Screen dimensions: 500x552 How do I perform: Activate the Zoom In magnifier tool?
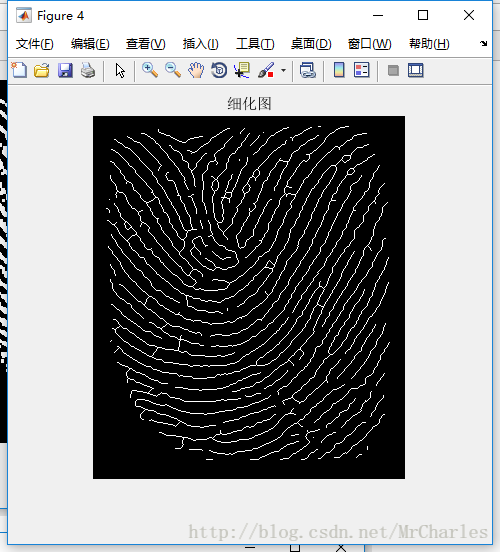[x=150, y=70]
